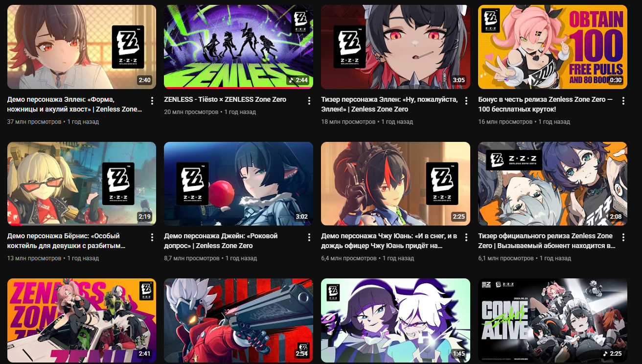The image size is (642, 364).
Task: Play the COME ALIVE music video thumbnail
Action: [x=552, y=320]
